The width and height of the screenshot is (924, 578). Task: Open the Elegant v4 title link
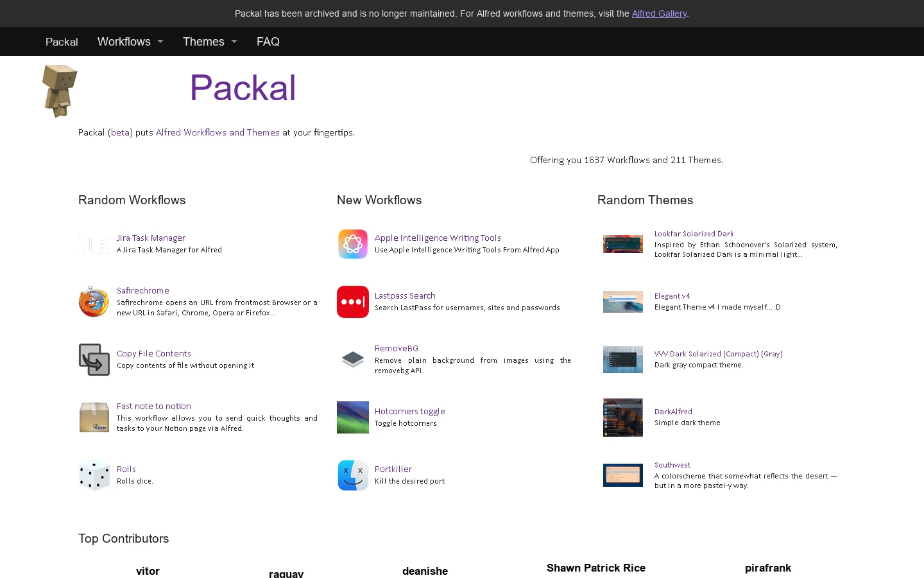pos(672,296)
